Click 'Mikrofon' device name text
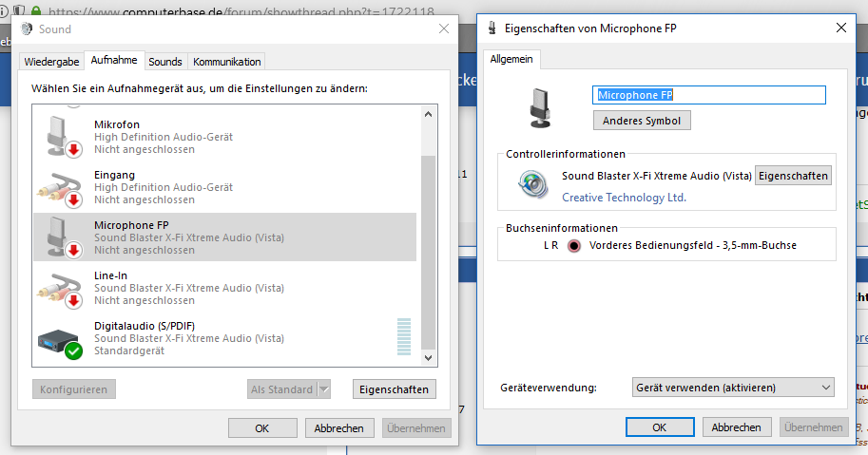868x455 pixels. (x=117, y=124)
